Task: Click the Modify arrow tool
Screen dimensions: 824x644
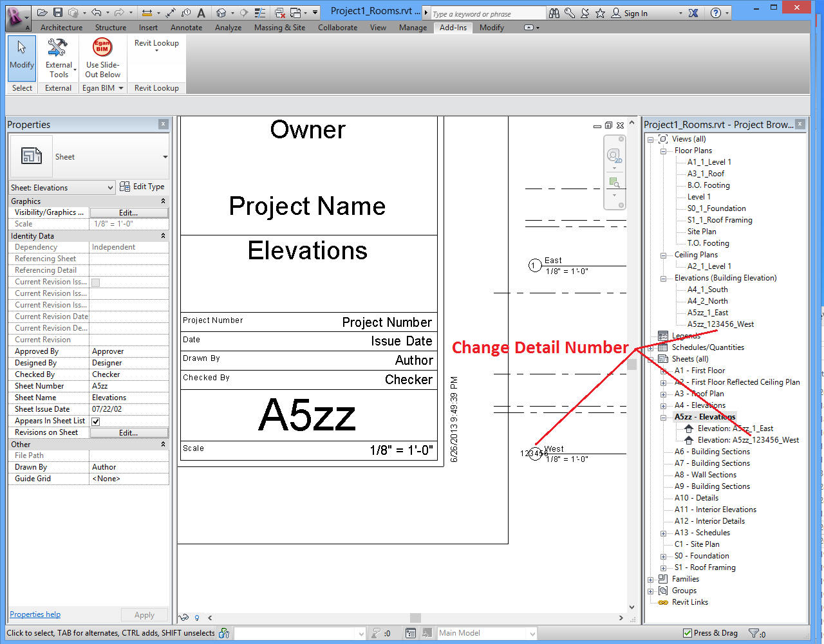Action: tap(22, 57)
